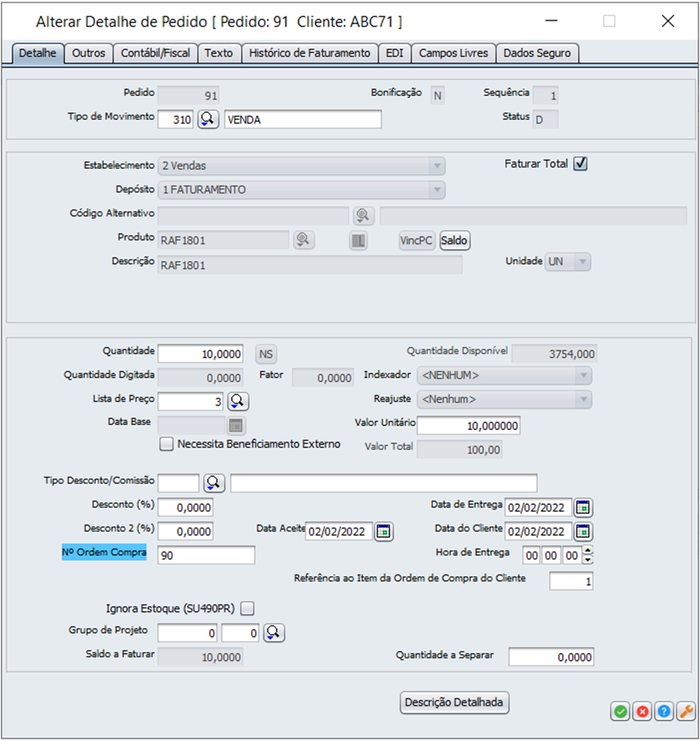
Task: Click the Data de Entrega date field
Action: pyautogui.click(x=538, y=507)
